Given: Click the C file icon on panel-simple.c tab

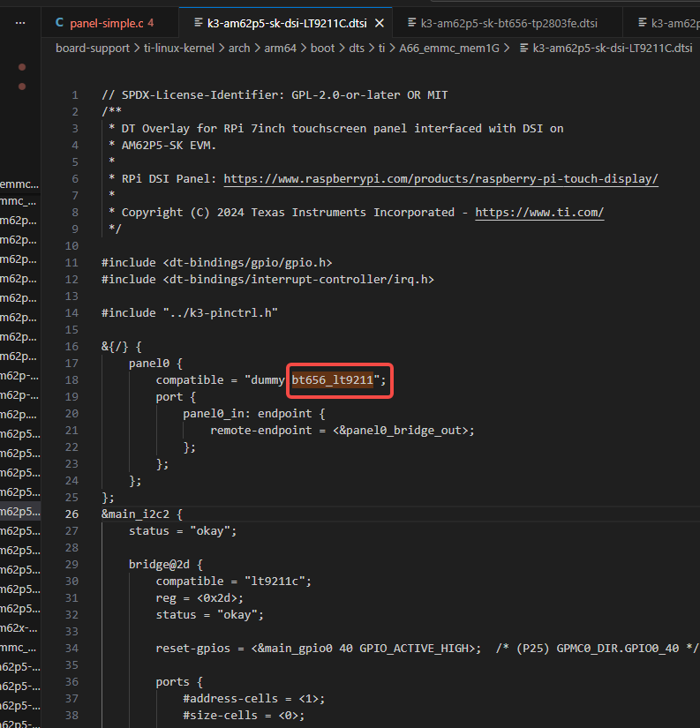Looking at the screenshot, I should (59, 23).
